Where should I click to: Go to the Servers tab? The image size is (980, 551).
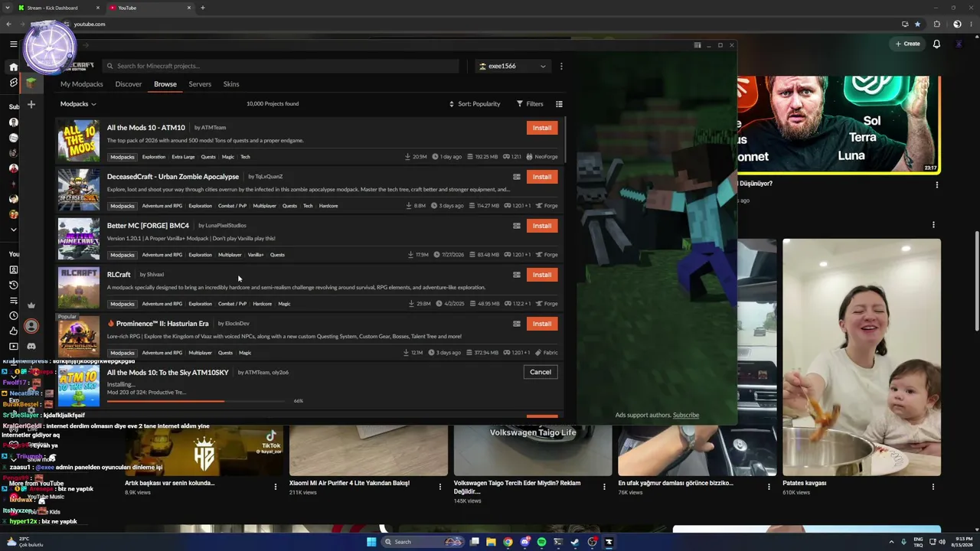click(200, 84)
